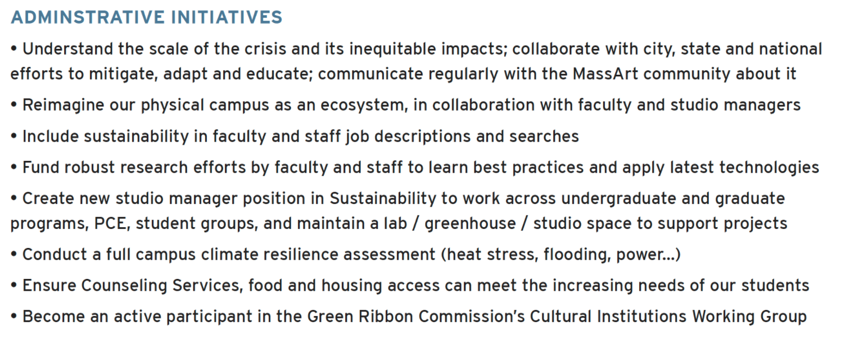Click the Become an active participant line

tap(408, 317)
